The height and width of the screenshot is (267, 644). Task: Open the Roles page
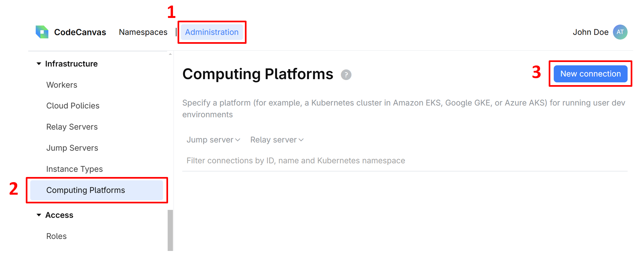point(56,236)
